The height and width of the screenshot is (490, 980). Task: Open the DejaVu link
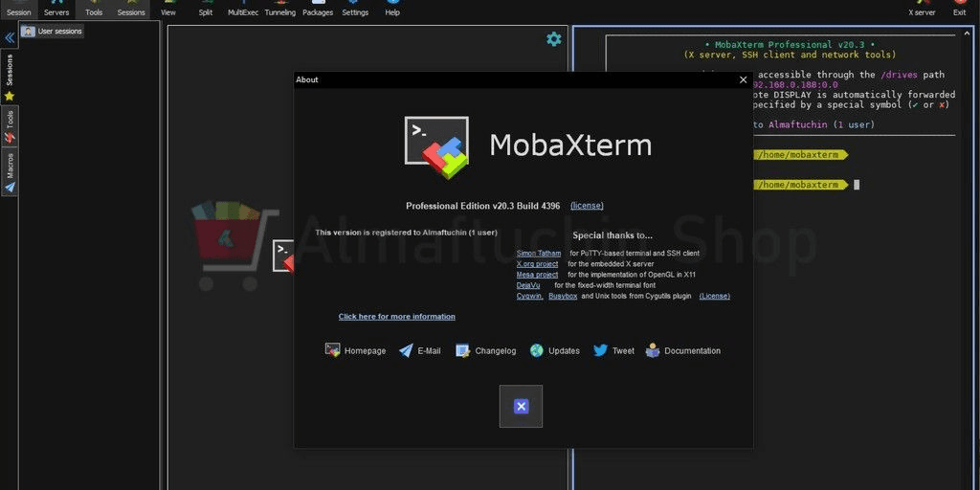526,285
